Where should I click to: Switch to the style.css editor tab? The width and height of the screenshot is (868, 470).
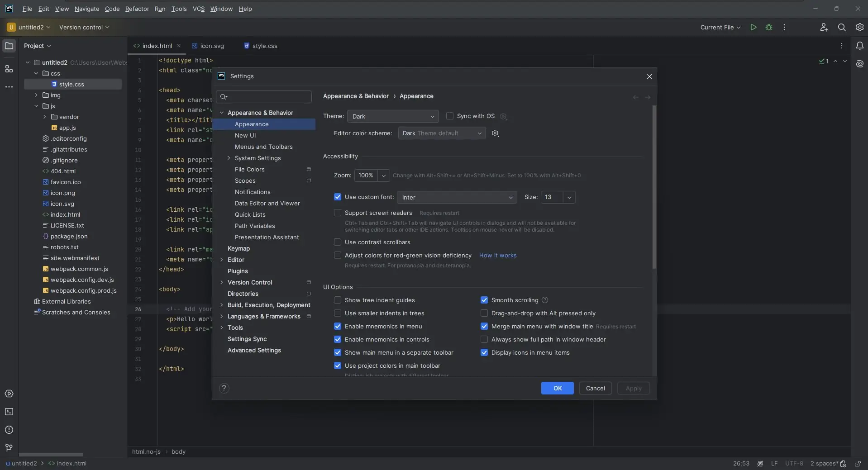coord(264,46)
